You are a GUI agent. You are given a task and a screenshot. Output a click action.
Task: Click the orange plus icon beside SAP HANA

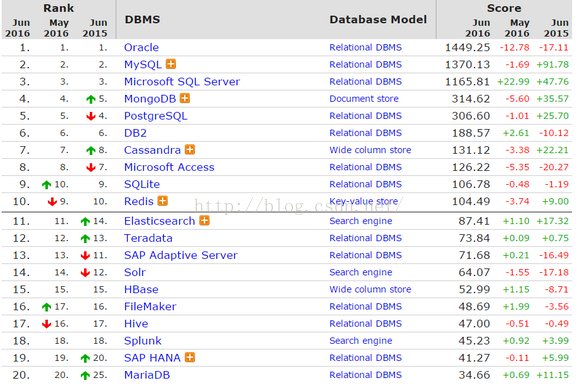coord(190,357)
